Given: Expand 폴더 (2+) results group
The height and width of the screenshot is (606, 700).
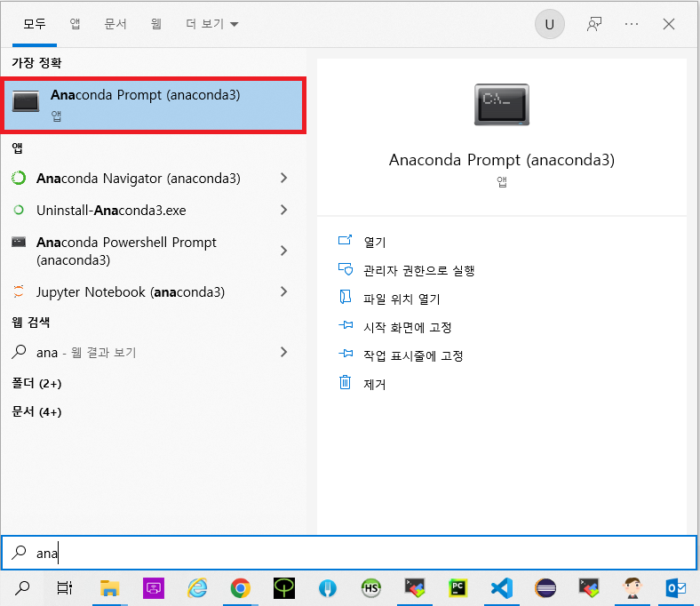Looking at the screenshot, I should [36, 383].
